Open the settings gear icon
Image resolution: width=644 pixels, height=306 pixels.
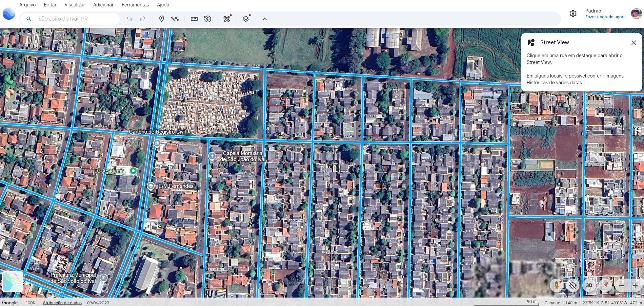click(573, 14)
